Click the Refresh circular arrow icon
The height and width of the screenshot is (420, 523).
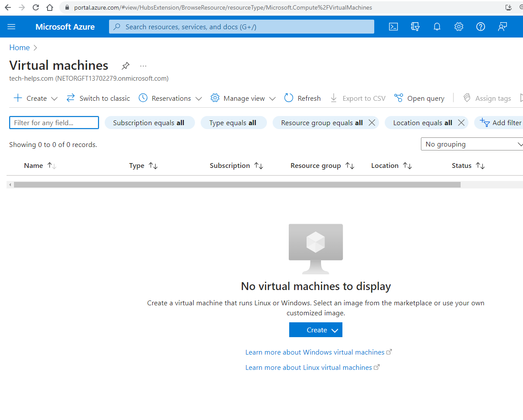coord(288,98)
